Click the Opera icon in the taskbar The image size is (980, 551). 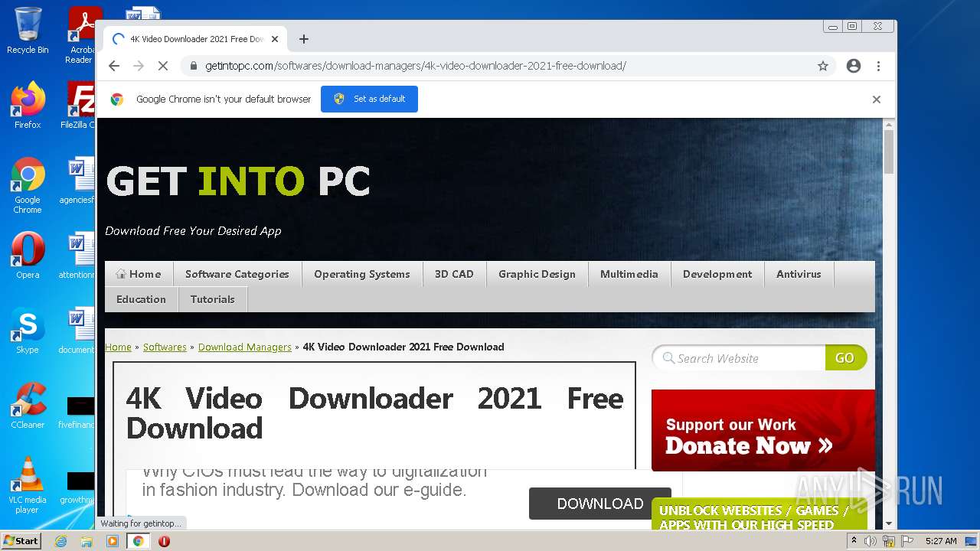pos(164,541)
